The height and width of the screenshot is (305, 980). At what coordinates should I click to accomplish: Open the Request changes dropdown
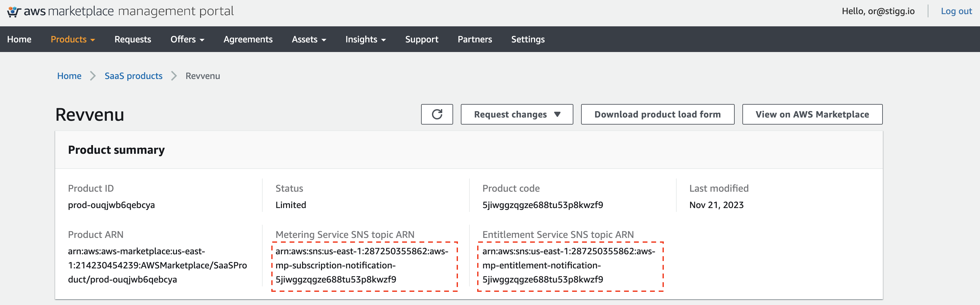517,114
